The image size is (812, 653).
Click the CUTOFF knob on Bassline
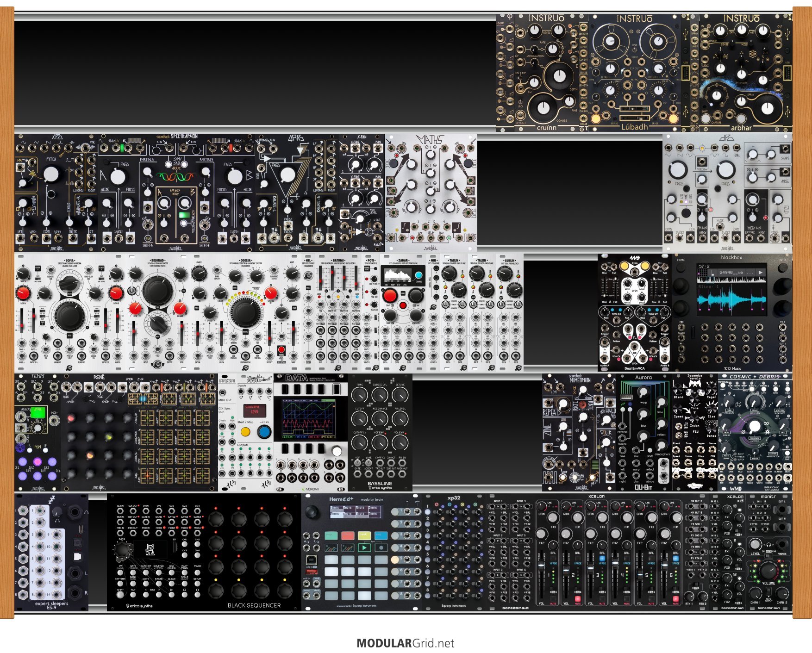[x=360, y=419]
